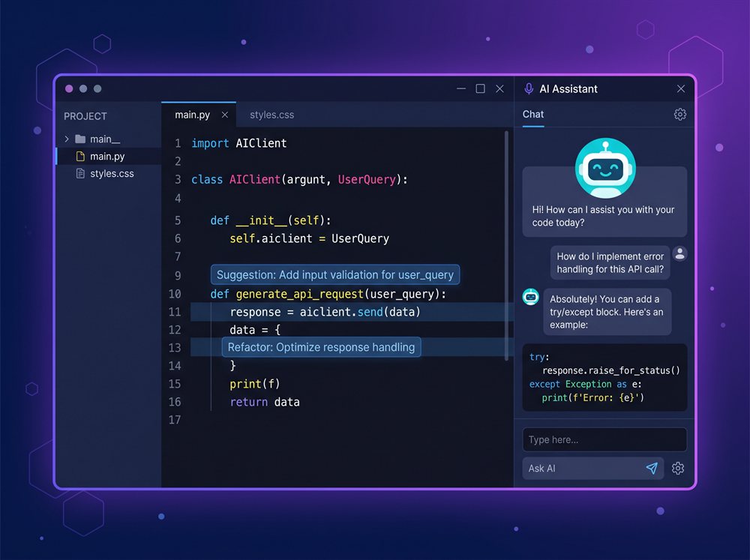Open settings gear beside Ask AI field

click(678, 469)
